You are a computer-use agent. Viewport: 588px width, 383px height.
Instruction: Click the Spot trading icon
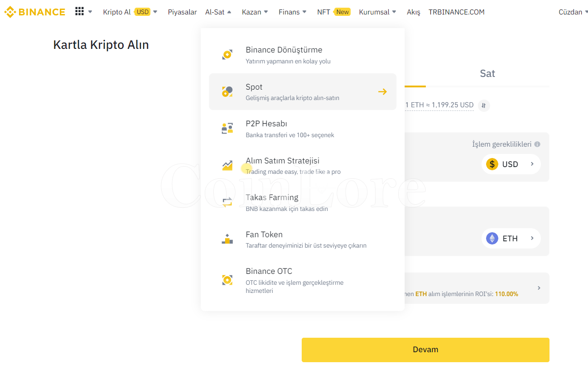click(227, 91)
